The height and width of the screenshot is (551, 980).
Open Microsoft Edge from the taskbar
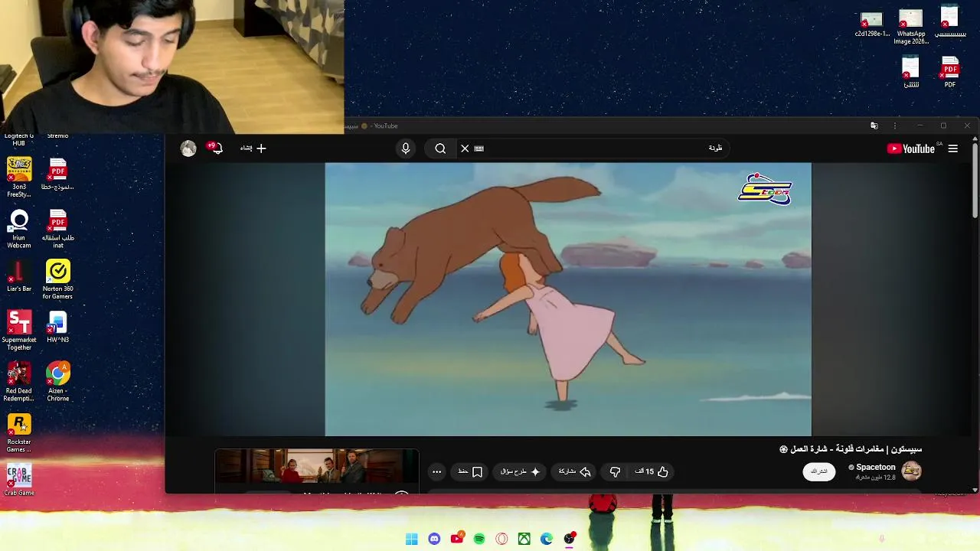[x=547, y=539]
